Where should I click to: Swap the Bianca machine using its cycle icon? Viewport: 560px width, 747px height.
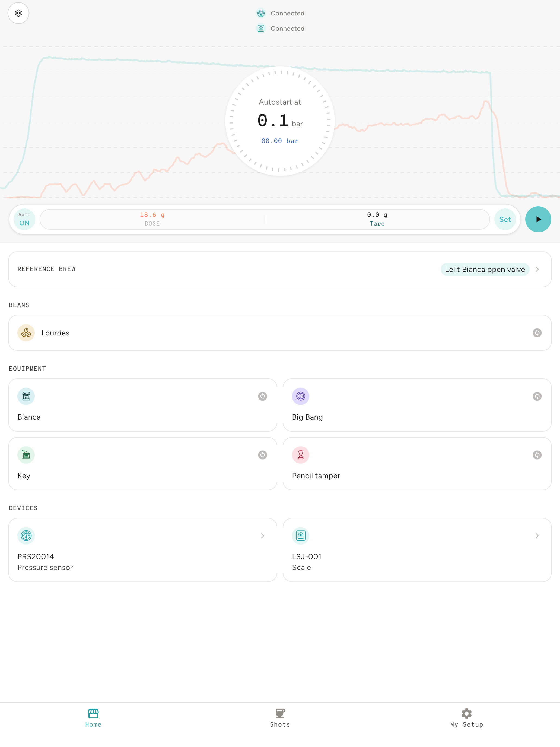coord(263,396)
